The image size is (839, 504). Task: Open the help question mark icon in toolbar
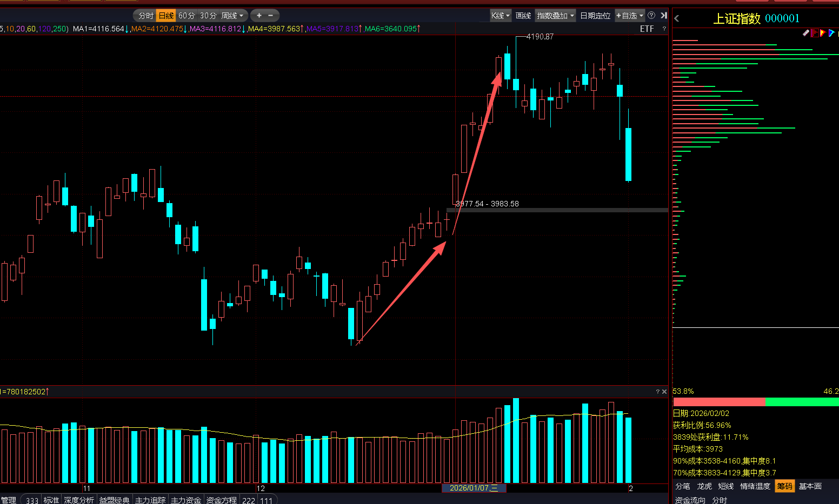(651, 16)
